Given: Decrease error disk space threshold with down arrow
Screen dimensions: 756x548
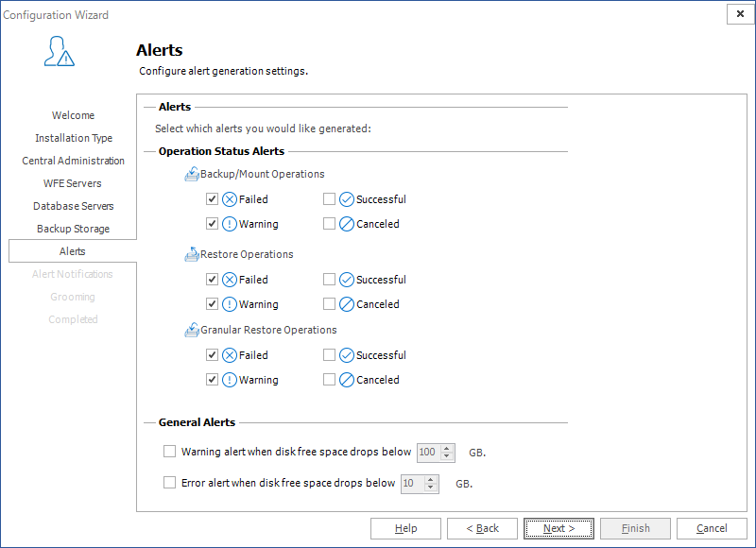Looking at the screenshot, I should click(431, 488).
